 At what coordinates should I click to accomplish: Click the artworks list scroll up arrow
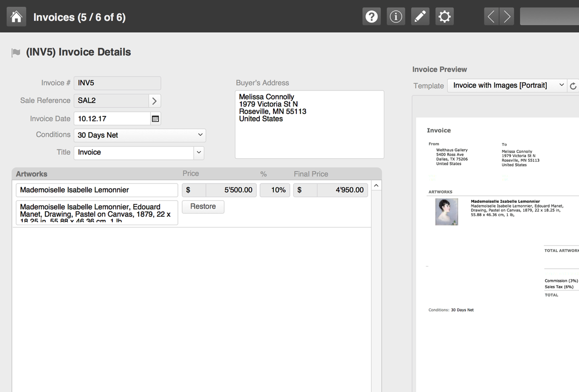[376, 186]
